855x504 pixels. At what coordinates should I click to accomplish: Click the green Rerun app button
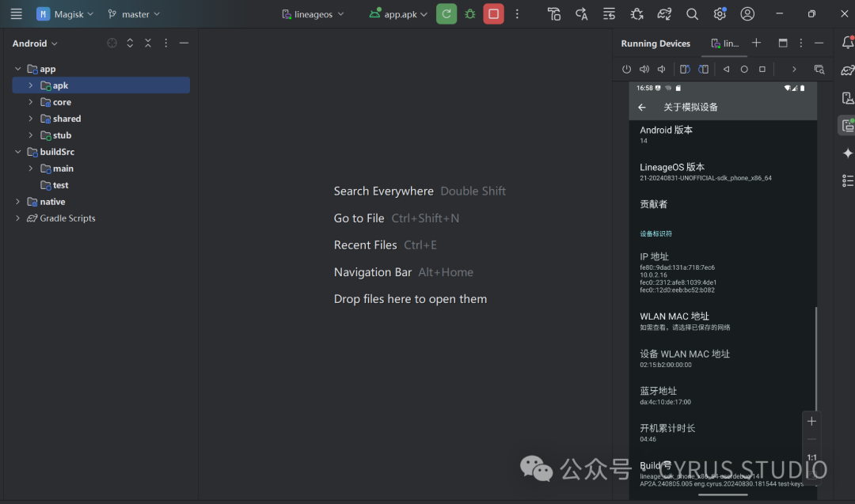(446, 14)
